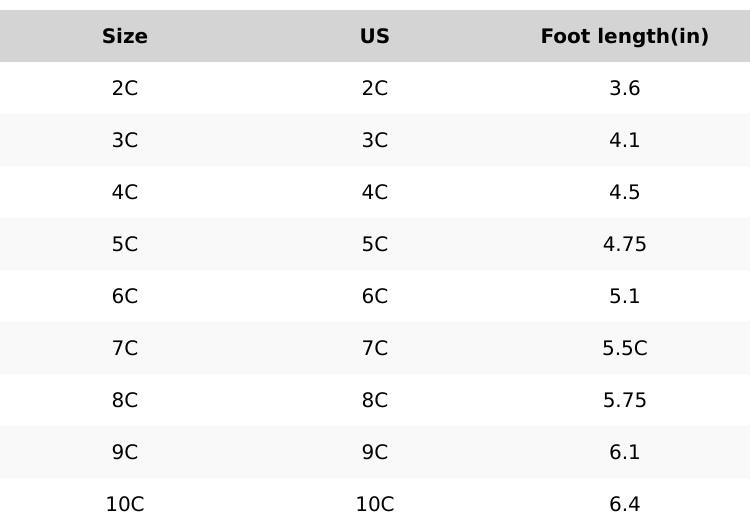Click the 5.5C foot length value

[x=625, y=348]
